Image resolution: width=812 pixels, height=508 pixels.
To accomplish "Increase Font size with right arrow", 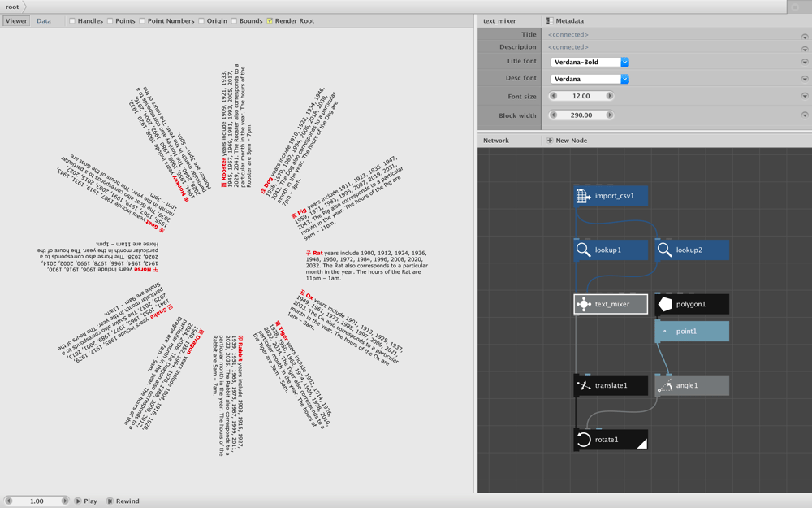I will tap(610, 96).
